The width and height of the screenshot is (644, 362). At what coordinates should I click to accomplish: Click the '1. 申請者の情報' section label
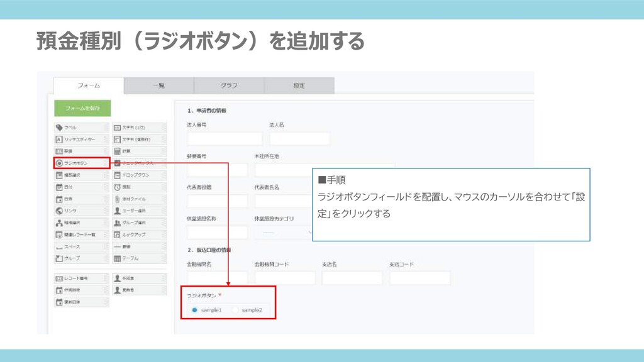coord(206,111)
